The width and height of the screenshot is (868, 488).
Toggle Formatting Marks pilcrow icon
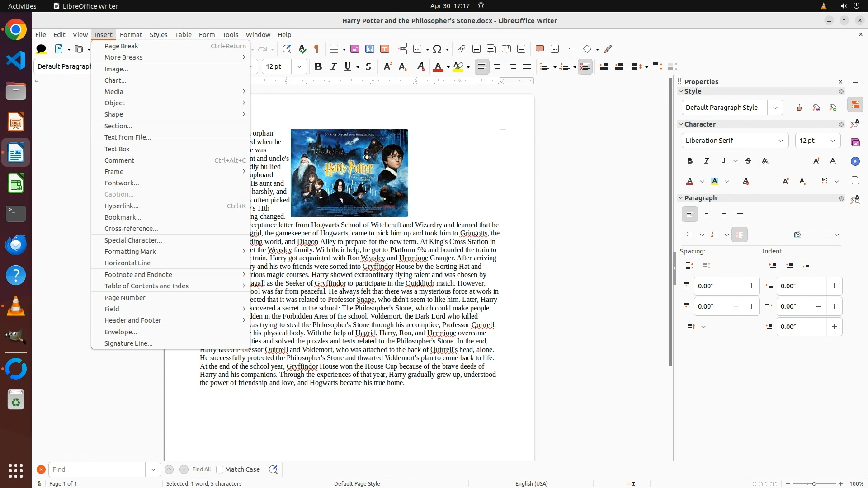(316, 49)
